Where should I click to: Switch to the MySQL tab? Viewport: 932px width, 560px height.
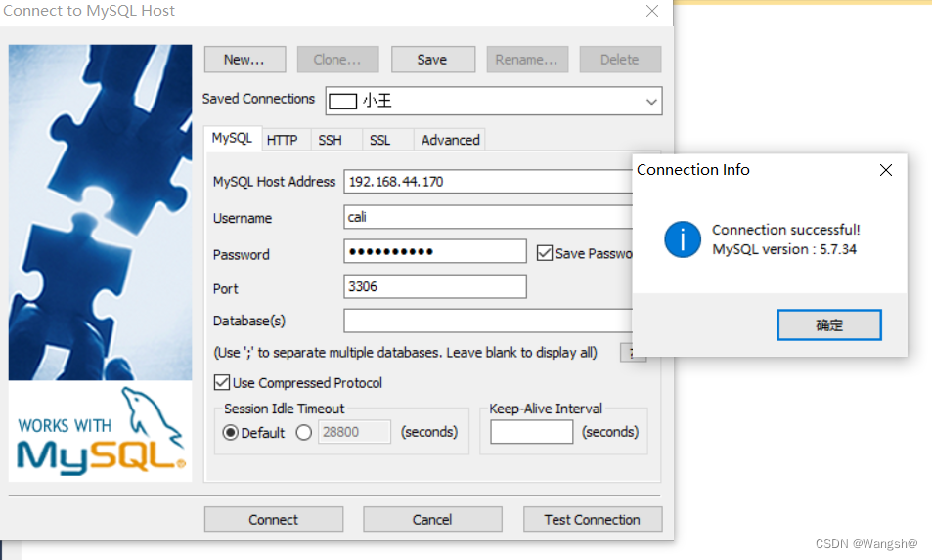(x=233, y=139)
